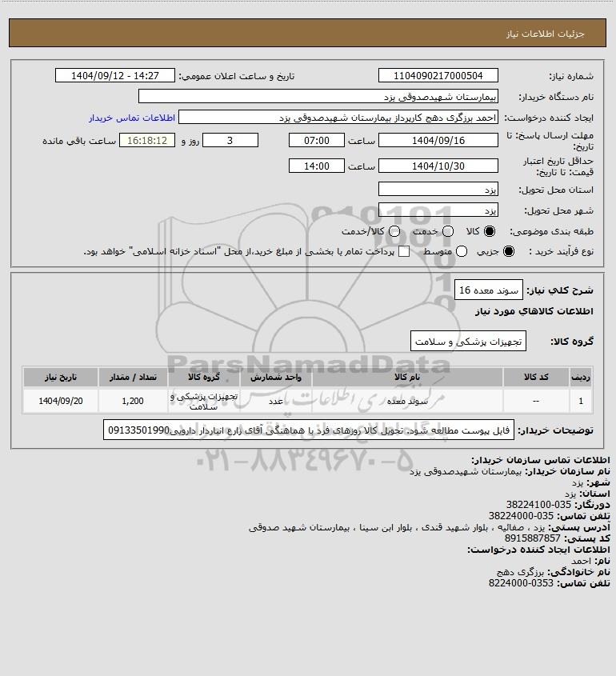Click the سوند معده item name cell
The image size is (616, 676).
coord(407,401)
